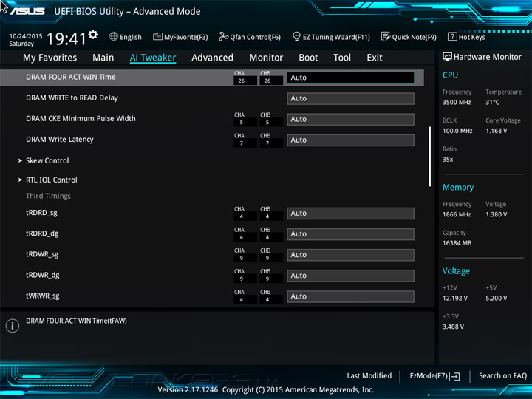
Task: Expand the Skew Control submenu
Action: (47, 160)
